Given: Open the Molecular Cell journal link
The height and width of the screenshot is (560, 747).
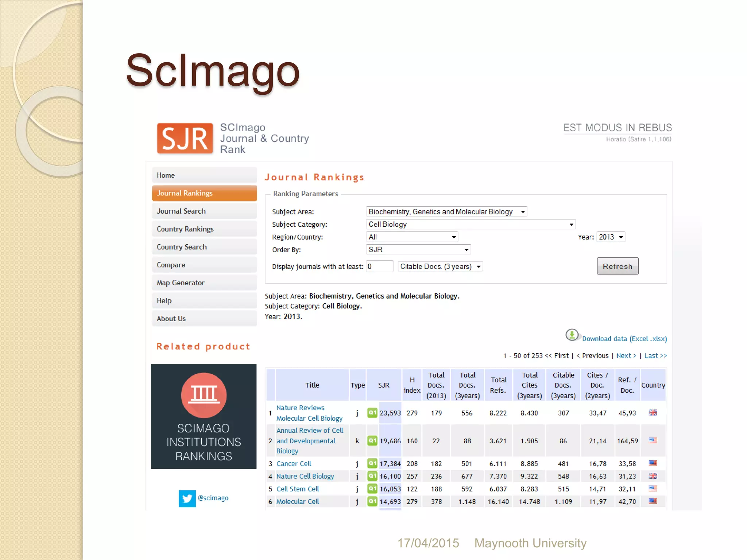Looking at the screenshot, I should pyautogui.click(x=297, y=501).
